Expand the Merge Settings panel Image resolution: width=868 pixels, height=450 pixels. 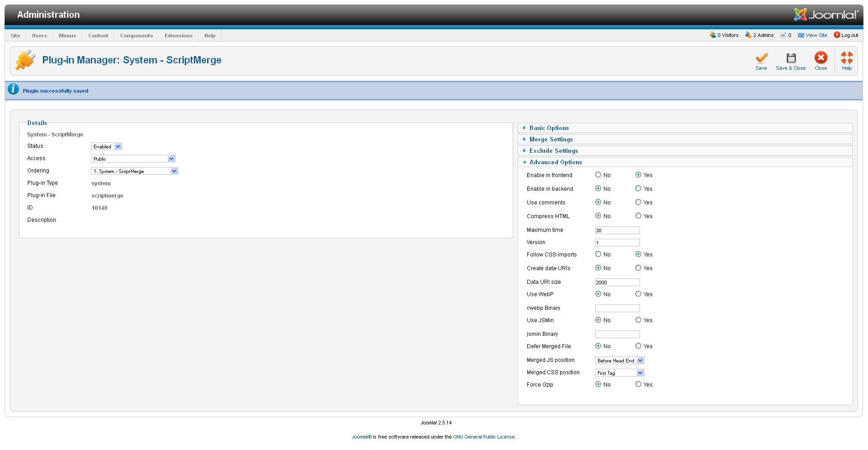click(551, 139)
